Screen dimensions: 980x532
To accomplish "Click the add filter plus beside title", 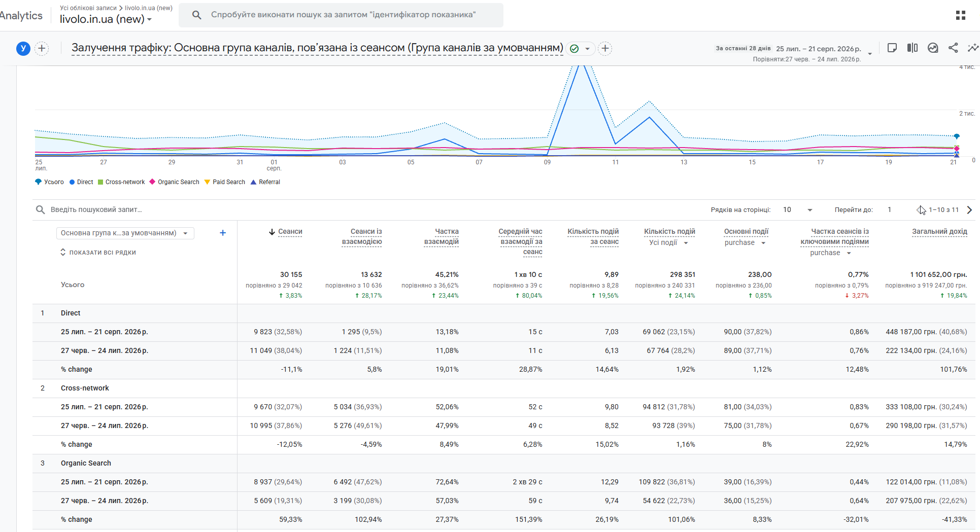I will tap(605, 49).
